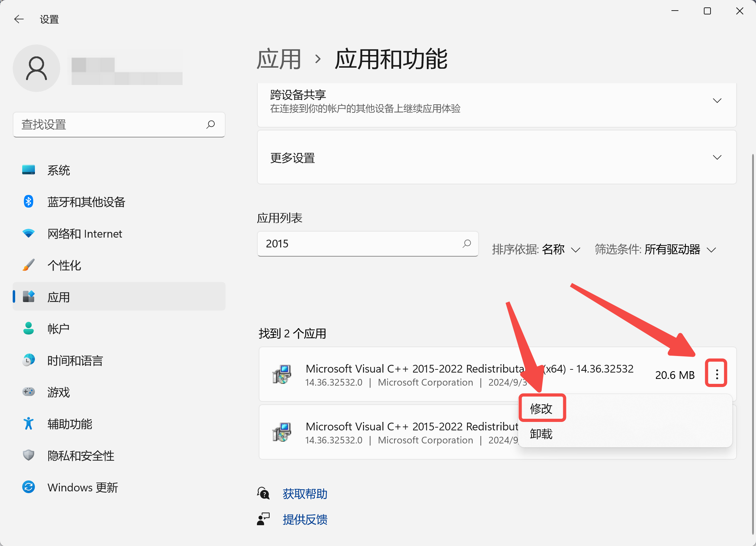Maximize the Settings window
Image resolution: width=756 pixels, height=546 pixels.
point(707,11)
